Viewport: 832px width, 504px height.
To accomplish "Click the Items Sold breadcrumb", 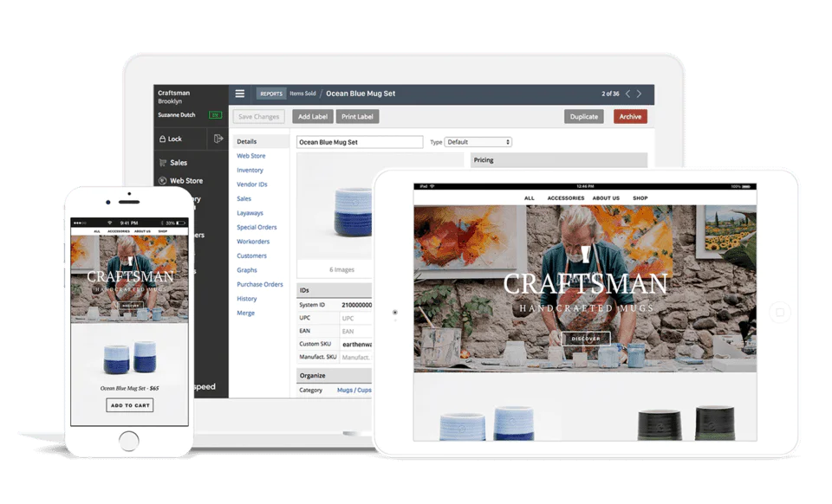I will (x=302, y=94).
